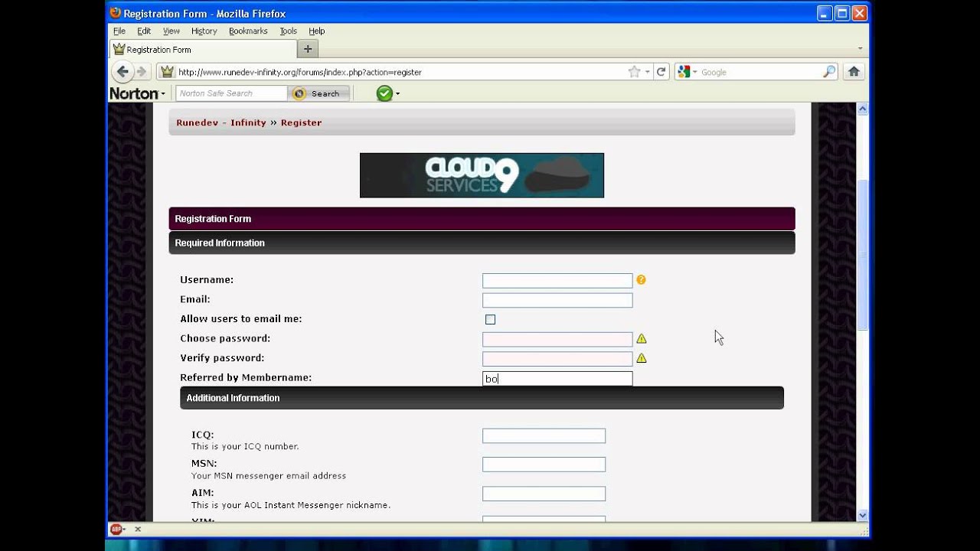Click the Referred by Membername field

557,378
